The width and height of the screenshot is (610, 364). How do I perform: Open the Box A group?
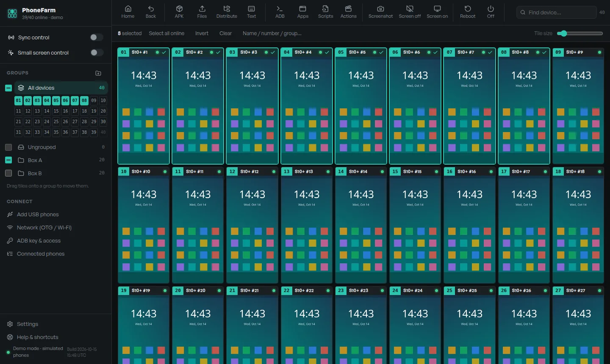(61, 160)
